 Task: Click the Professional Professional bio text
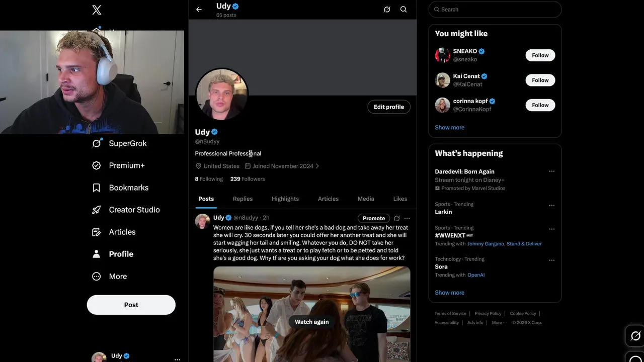click(x=228, y=153)
